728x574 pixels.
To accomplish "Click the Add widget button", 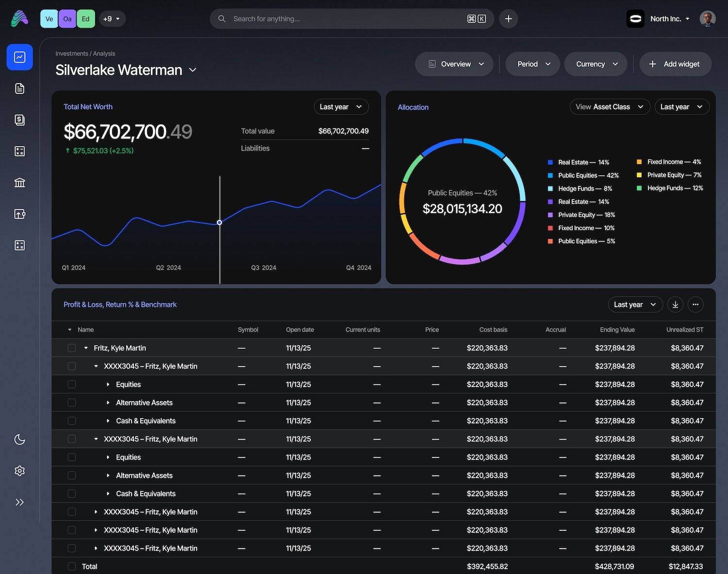I will (x=675, y=64).
